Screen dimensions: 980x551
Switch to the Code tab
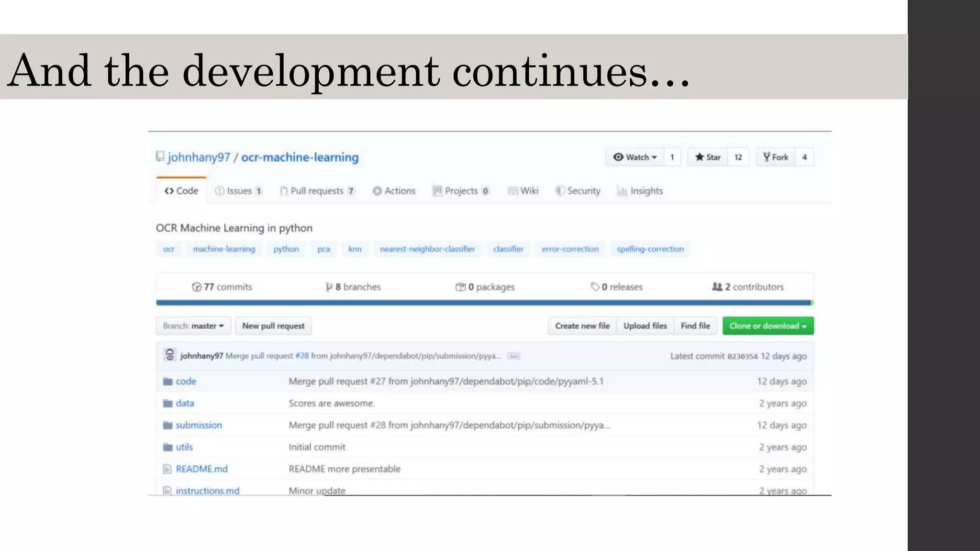point(181,191)
